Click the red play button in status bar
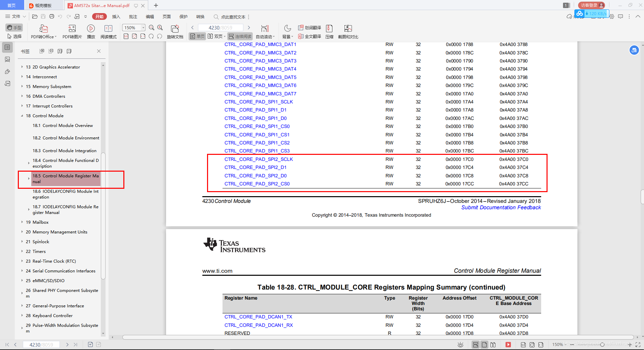 [508, 345]
